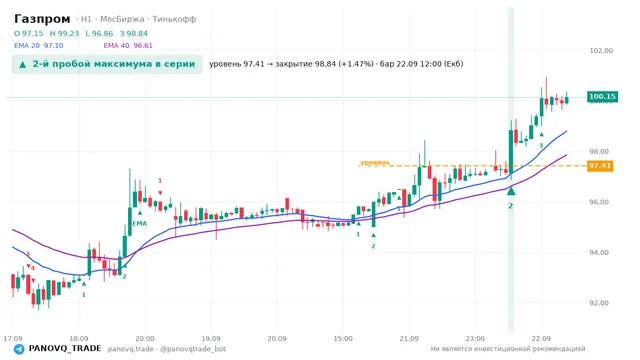Click the 23:00 time axis label
Screen dimensions: 640x360
[475, 339]
